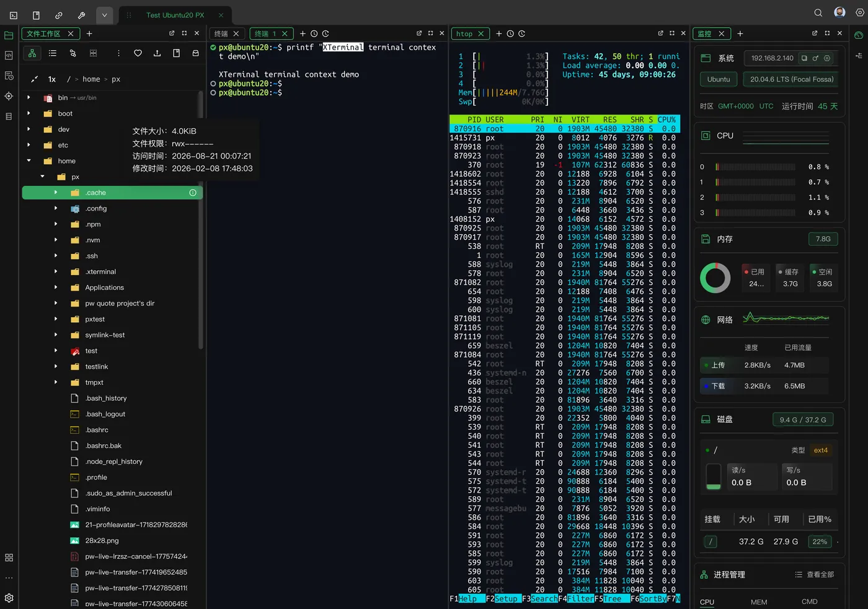Sort processes by CMD tab
This screenshot has height=609, width=868.
[809, 602]
